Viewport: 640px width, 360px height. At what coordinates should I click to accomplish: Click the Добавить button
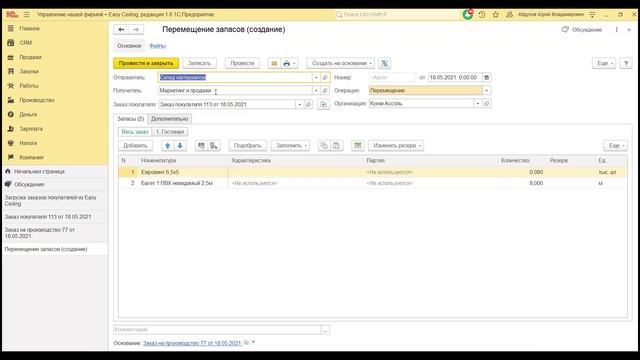135,146
